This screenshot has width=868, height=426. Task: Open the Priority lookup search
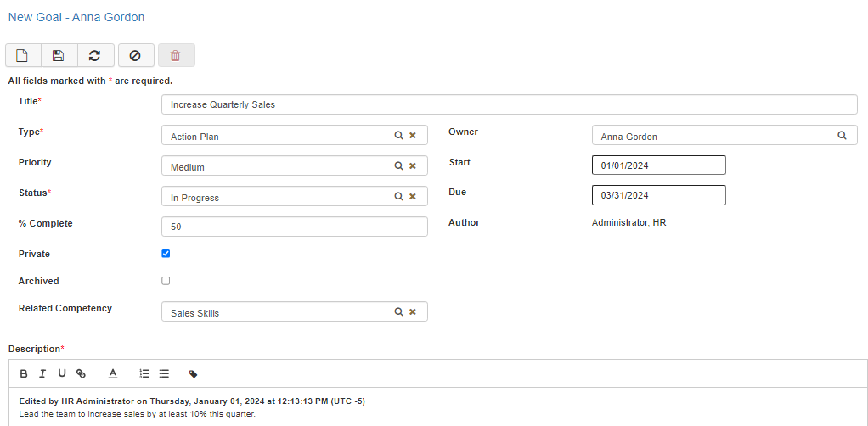[x=397, y=166]
